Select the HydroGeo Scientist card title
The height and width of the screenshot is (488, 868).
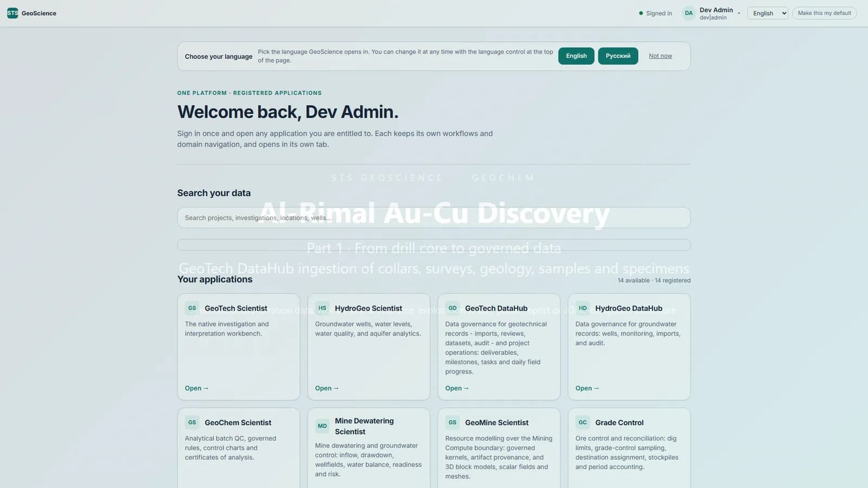tap(368, 309)
